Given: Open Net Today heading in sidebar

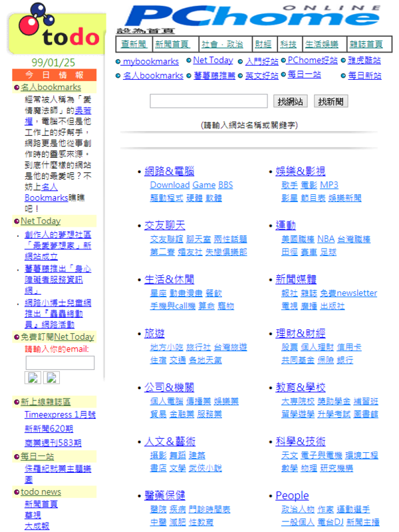Looking at the screenshot, I should [x=41, y=221].
